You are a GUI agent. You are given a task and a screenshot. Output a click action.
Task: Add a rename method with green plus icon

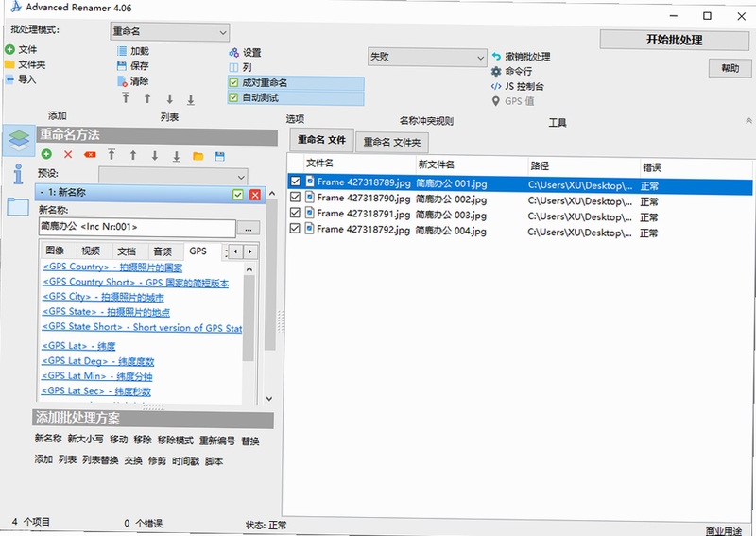[46, 154]
